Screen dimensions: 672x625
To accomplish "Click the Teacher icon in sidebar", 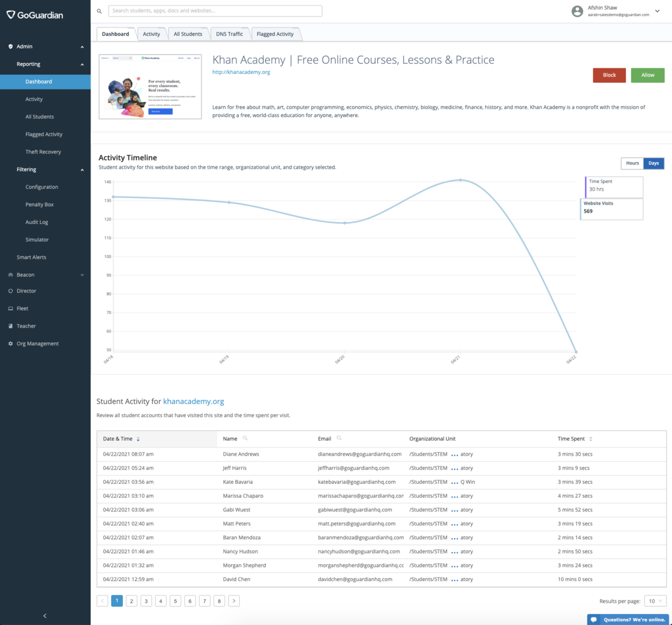I will (11, 326).
